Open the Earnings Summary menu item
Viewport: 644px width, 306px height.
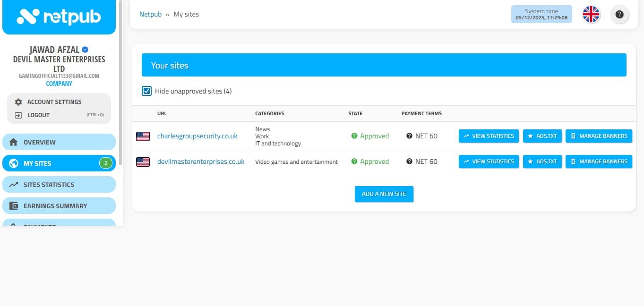tap(59, 206)
